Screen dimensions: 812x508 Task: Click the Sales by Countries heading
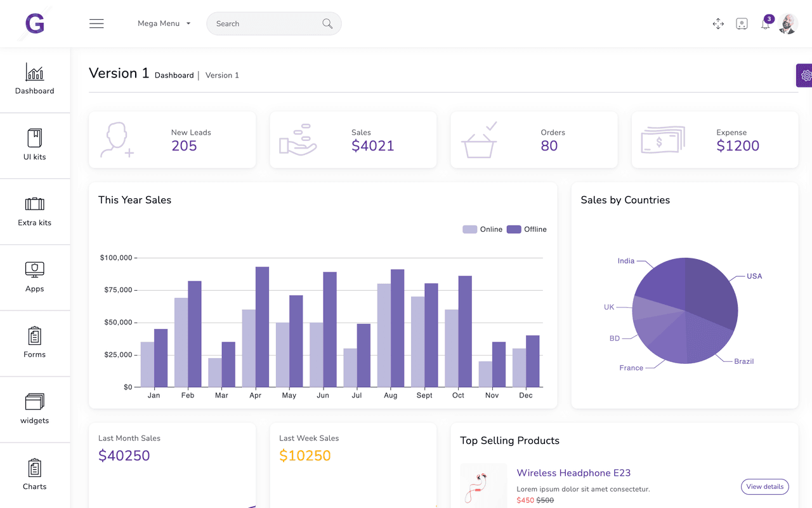coord(625,200)
